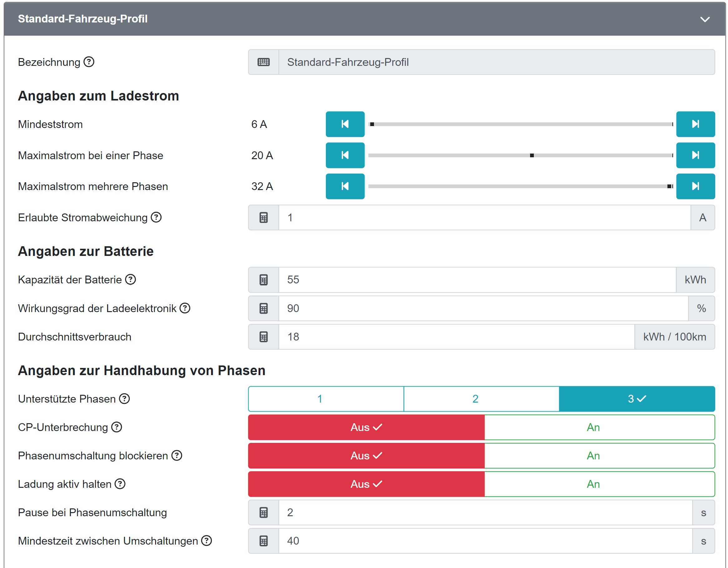
Task: Click the Pause bei Phasenumschaltung field
Action: click(485, 512)
